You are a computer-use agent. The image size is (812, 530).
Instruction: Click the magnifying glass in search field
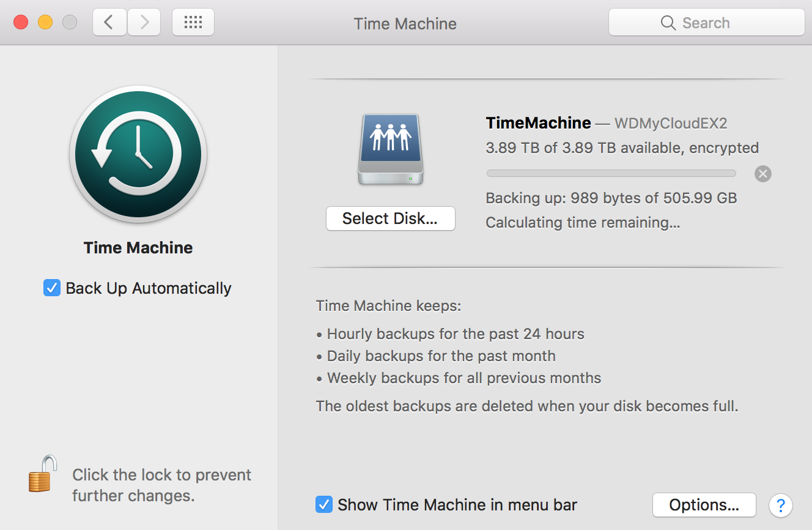pos(668,23)
